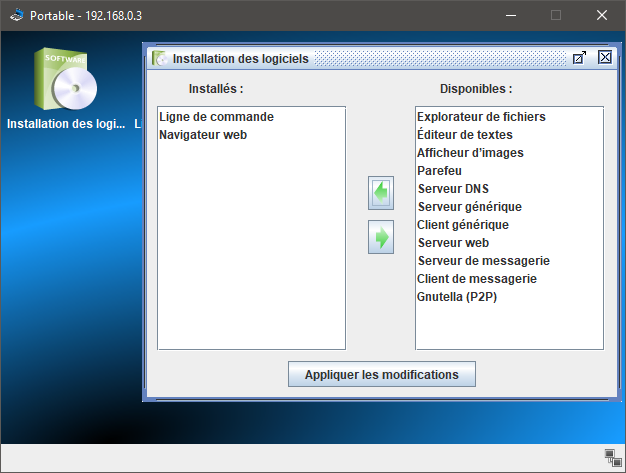Screen dimensions: 626x473
Task: Select Client de messagerie entry
Action: (477, 279)
